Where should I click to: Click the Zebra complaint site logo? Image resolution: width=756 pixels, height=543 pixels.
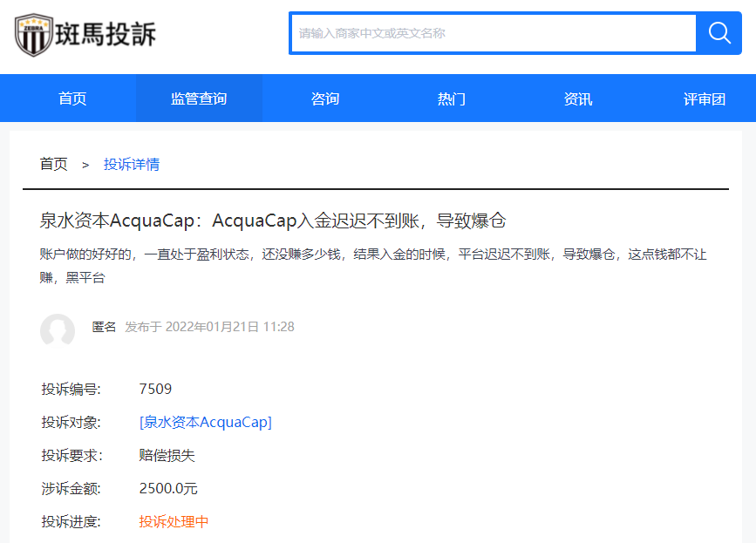85,34
